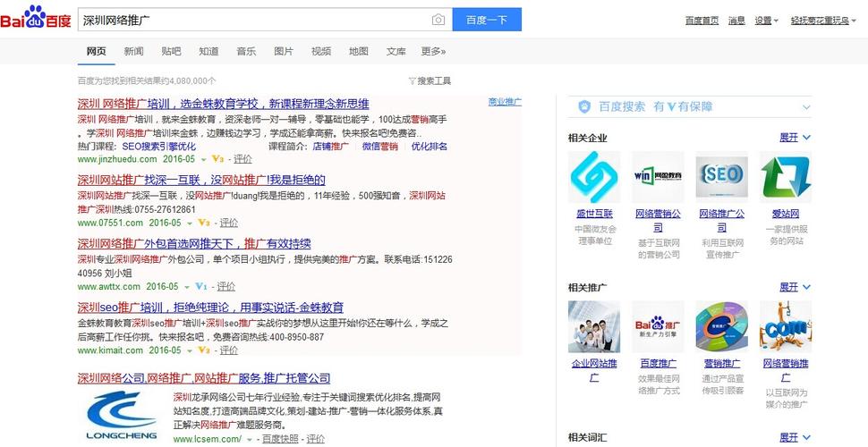The height and width of the screenshot is (447, 868).
Task: Open result 深圳网络推广培训,选金蛛教育学校
Action: (x=223, y=104)
